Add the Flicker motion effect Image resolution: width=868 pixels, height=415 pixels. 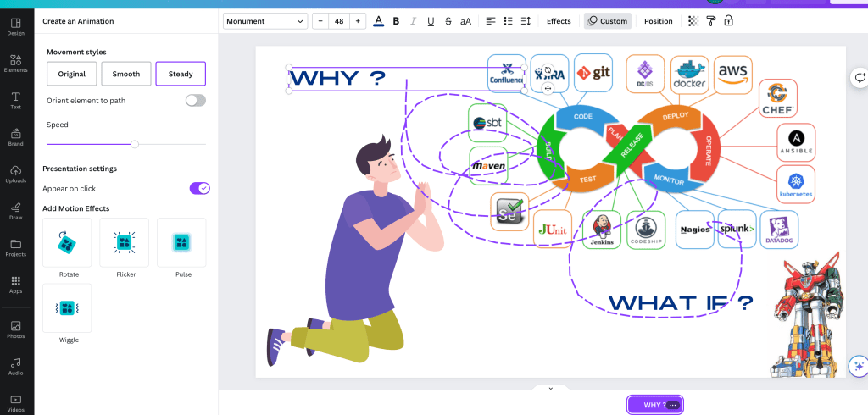[124, 242]
